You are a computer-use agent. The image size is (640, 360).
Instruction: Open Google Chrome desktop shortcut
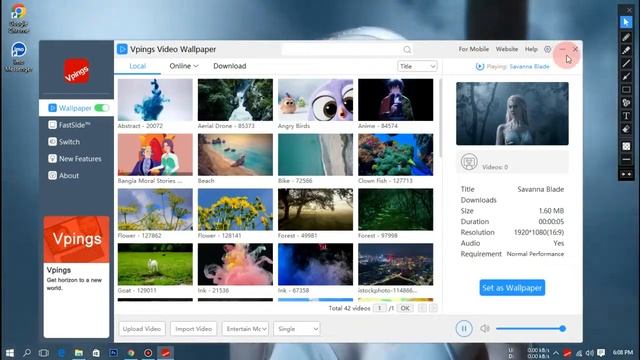(x=18, y=18)
